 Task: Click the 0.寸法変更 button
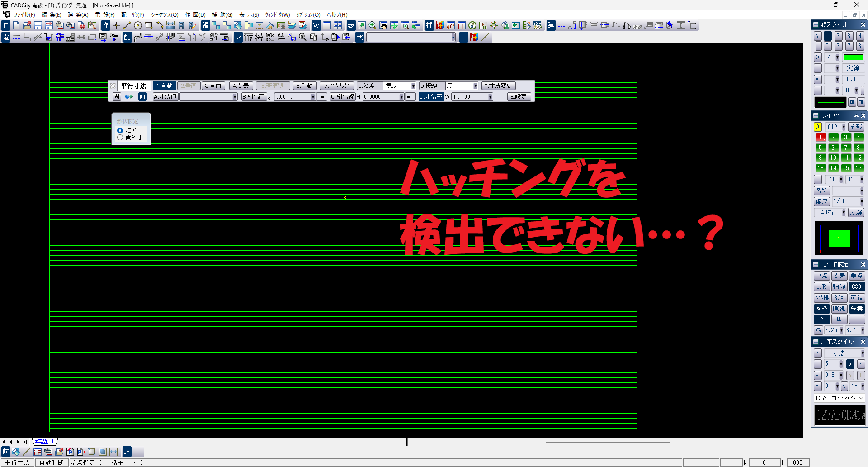(x=498, y=86)
